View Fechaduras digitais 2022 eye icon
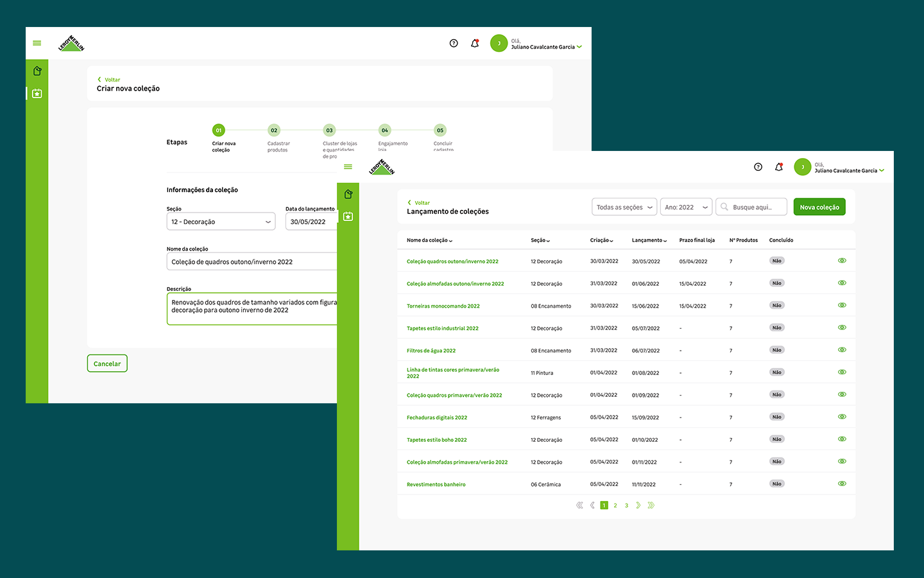 [x=842, y=417]
